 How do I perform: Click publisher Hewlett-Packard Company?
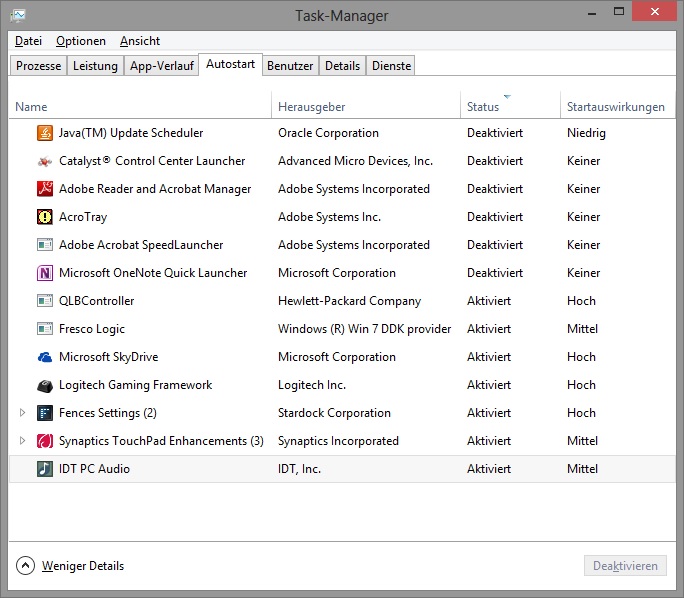click(349, 301)
